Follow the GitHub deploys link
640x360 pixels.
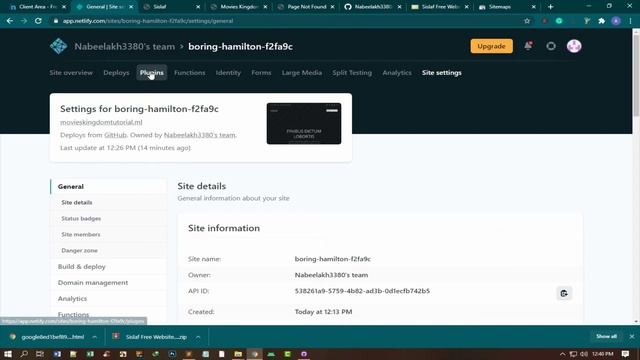115,135
